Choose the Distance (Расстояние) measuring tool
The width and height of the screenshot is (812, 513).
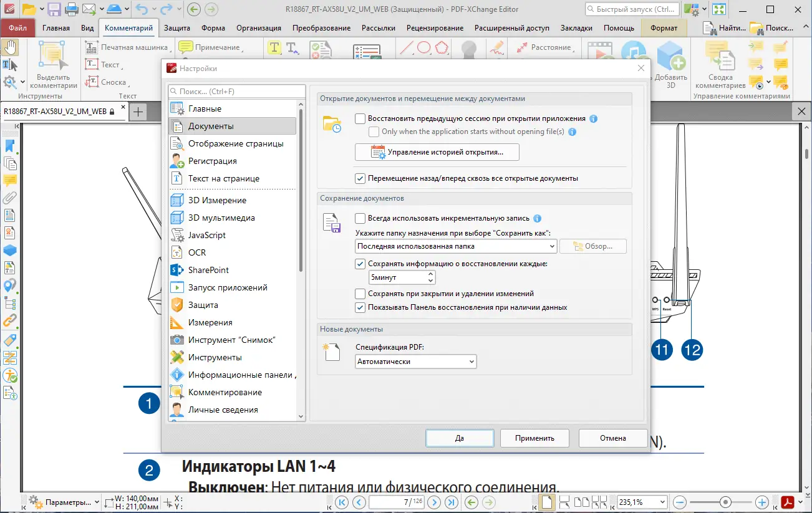coord(544,47)
